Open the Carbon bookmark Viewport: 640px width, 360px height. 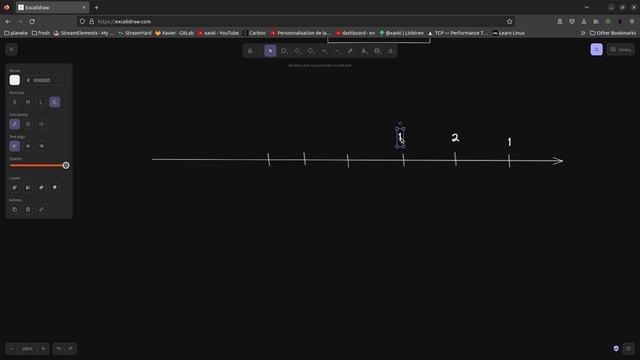coord(254,33)
